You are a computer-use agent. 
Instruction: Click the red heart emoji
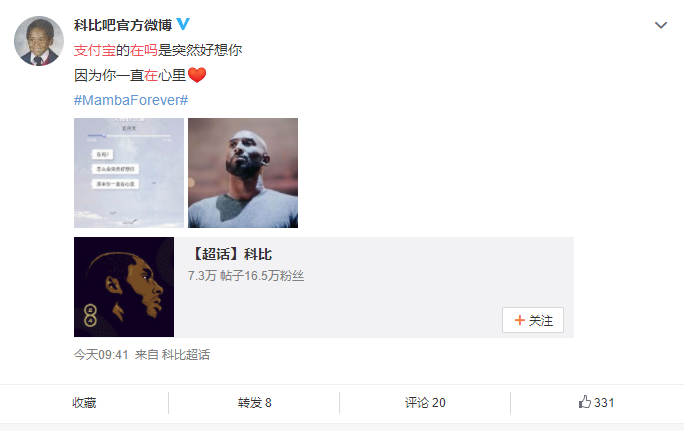(x=197, y=75)
